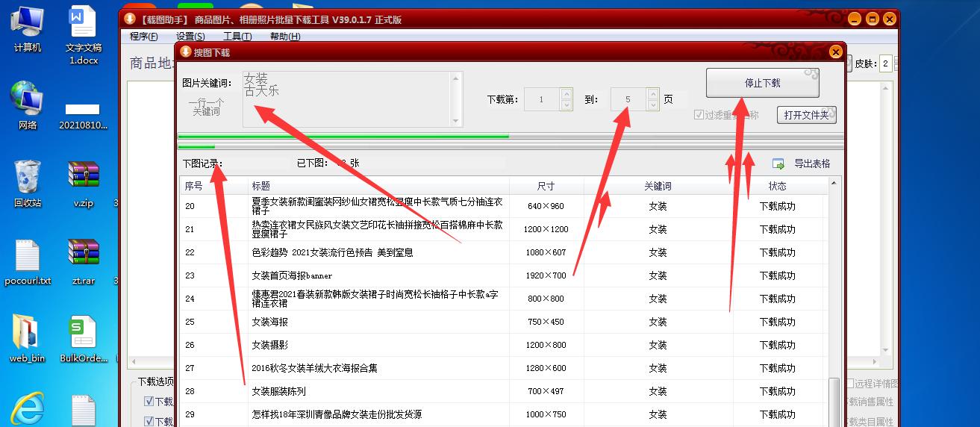Increase the 到 end page value

click(x=653, y=94)
